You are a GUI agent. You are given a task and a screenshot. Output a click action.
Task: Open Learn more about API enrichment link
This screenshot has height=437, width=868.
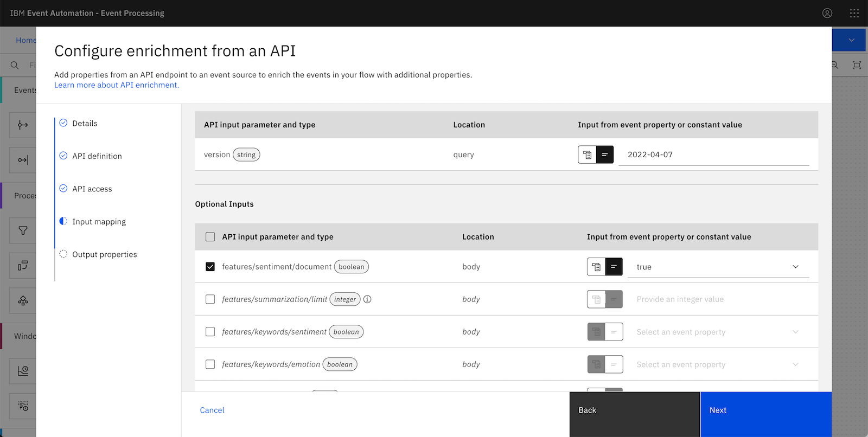(x=117, y=85)
